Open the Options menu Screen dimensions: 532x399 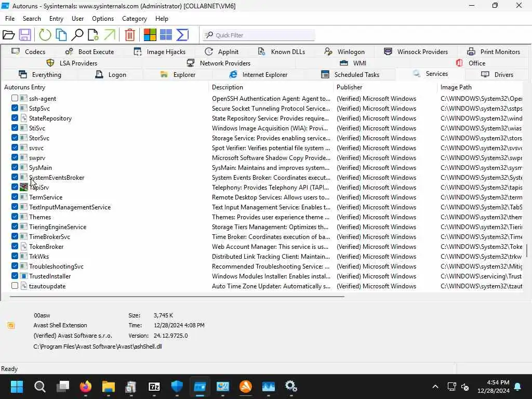[x=103, y=19]
